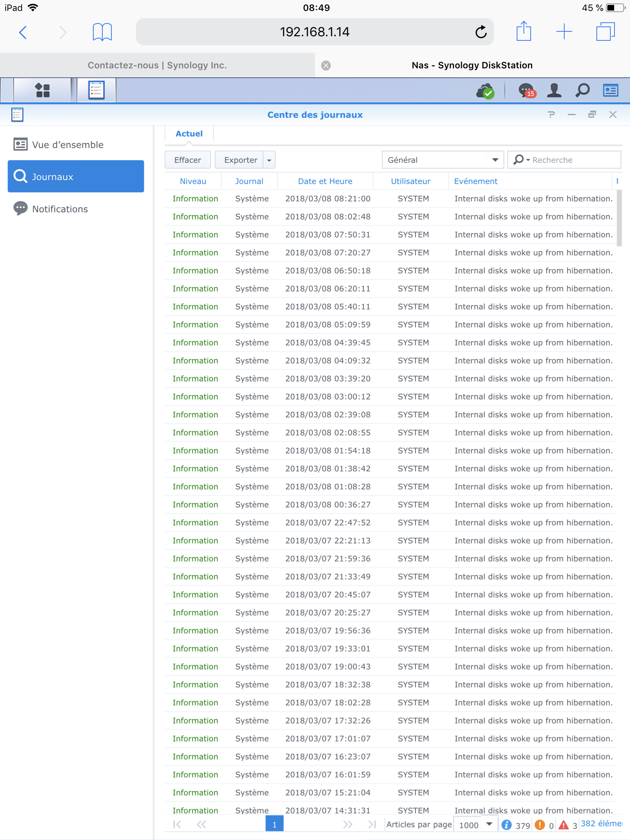The height and width of the screenshot is (840, 630).
Task: Reload the page in Safari
Action: (x=481, y=32)
